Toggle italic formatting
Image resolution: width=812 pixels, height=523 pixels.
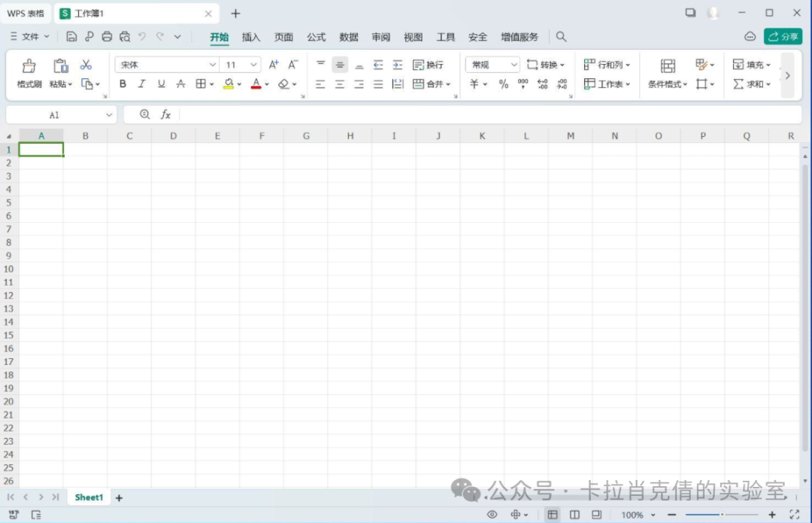141,84
